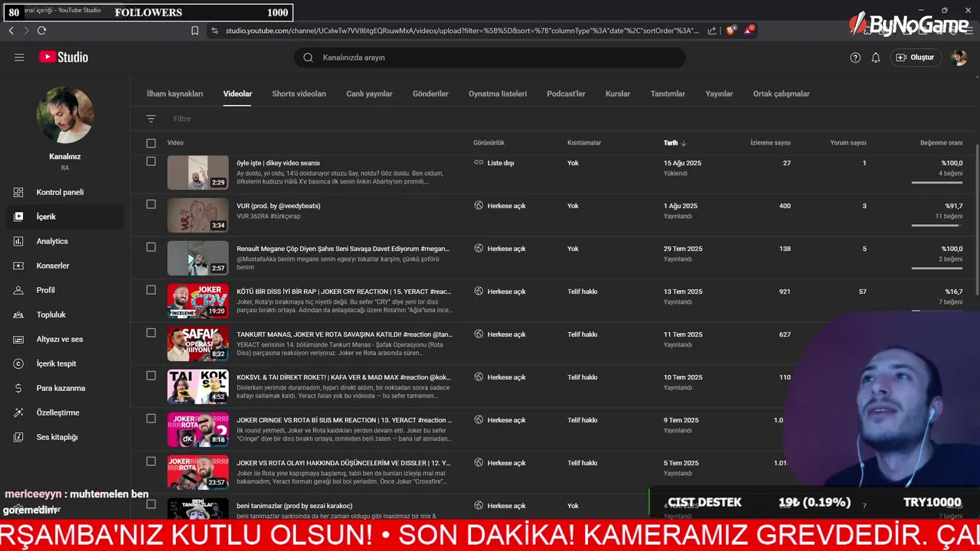Check the box for öyle işte video
The height and width of the screenshot is (551, 980).
pos(151,161)
